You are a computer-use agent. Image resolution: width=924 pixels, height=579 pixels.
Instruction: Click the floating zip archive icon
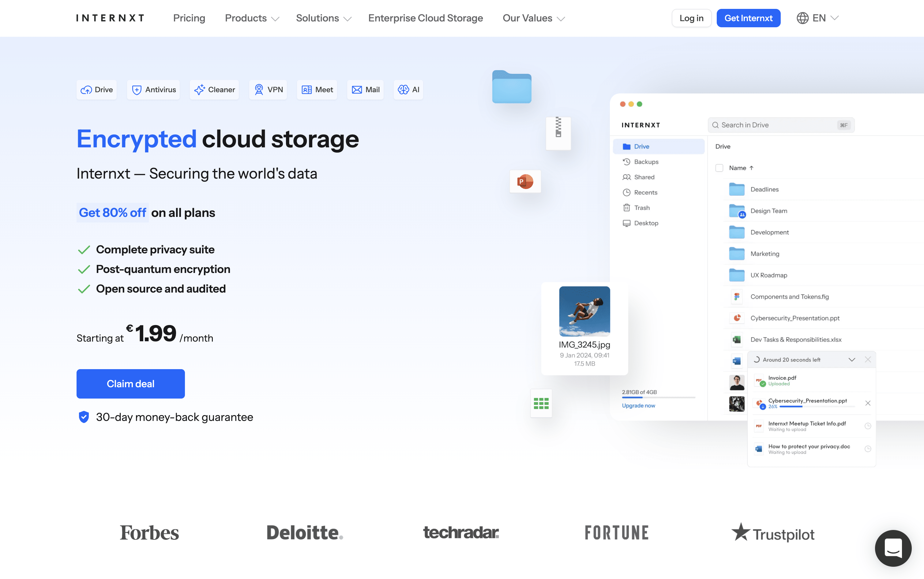[x=558, y=133]
